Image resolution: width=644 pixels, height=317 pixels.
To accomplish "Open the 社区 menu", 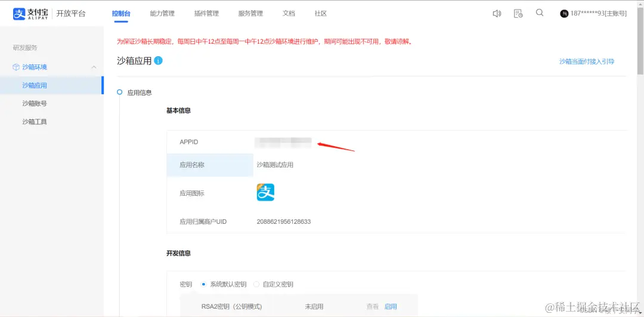I will (321, 14).
